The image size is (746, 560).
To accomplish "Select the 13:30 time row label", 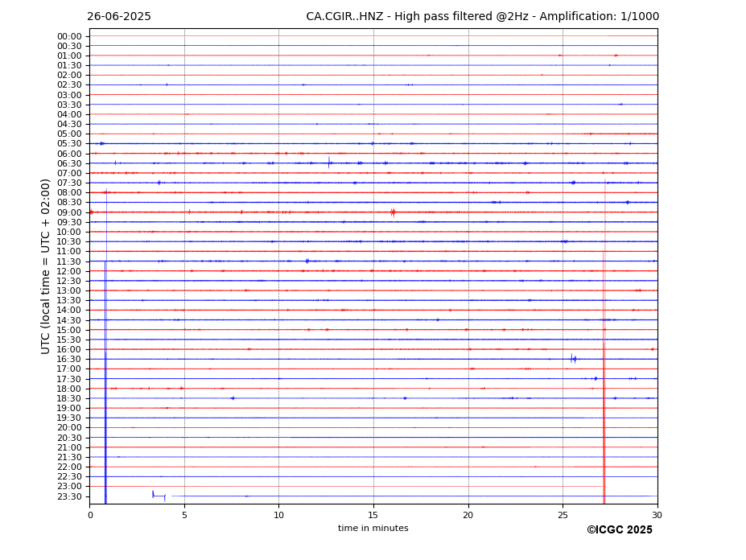I will pyautogui.click(x=69, y=300).
